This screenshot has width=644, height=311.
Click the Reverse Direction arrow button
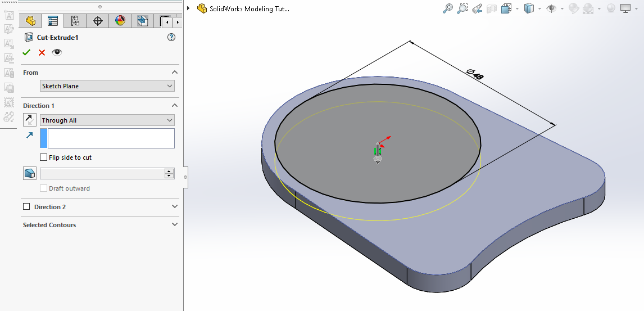(30, 120)
